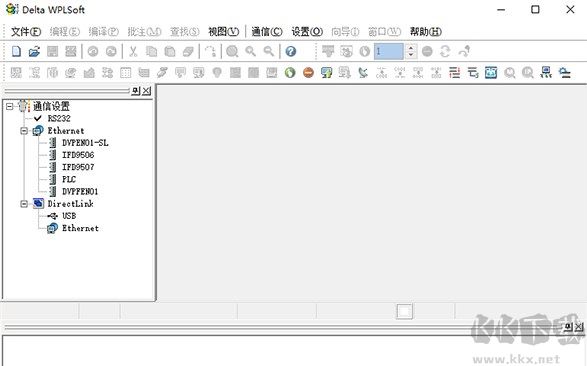Close the communication settings side panel
Screen dimensions: 587x366
pyautogui.click(x=147, y=91)
